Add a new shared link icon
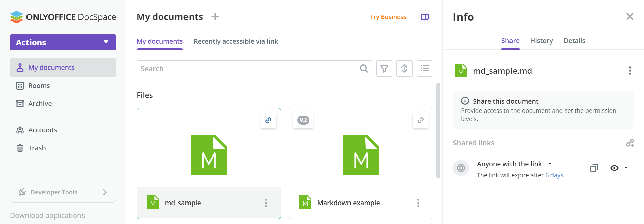Viewport: 644px width, 224px height. click(630, 143)
